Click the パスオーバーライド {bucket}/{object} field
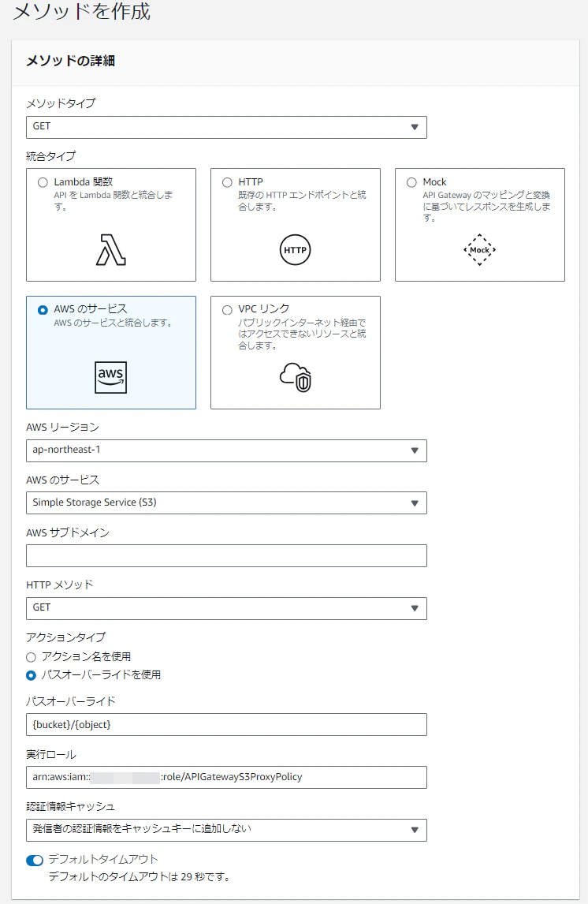 coord(226,725)
